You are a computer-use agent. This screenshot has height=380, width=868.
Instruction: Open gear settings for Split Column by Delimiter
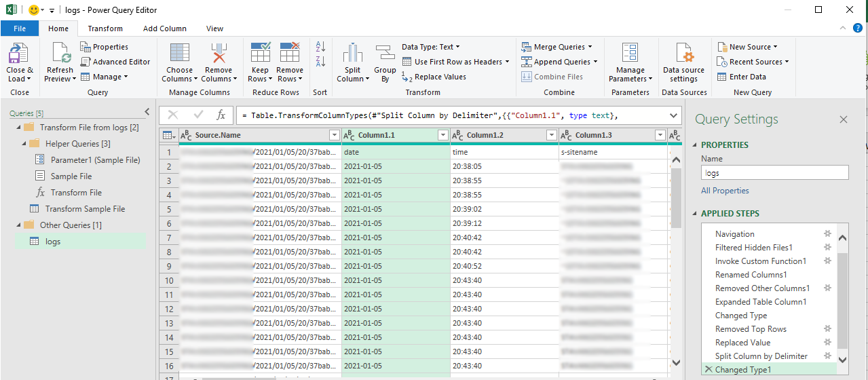pos(827,356)
